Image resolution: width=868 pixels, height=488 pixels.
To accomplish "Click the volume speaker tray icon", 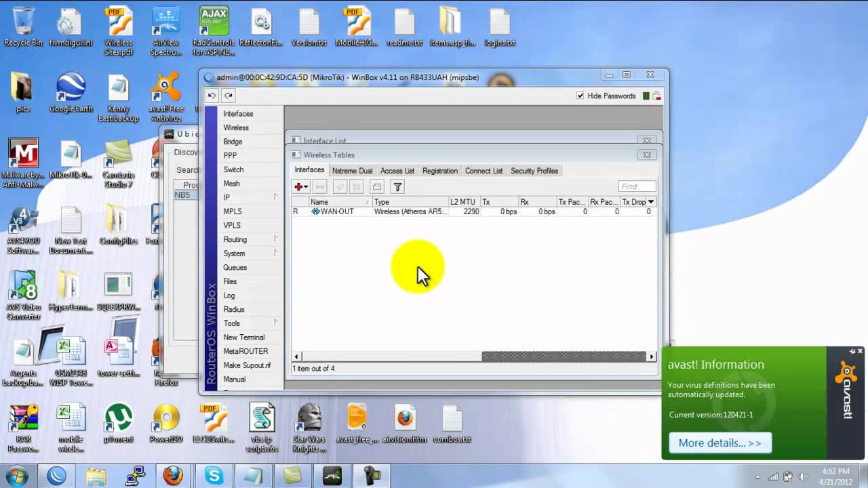I will pos(802,476).
